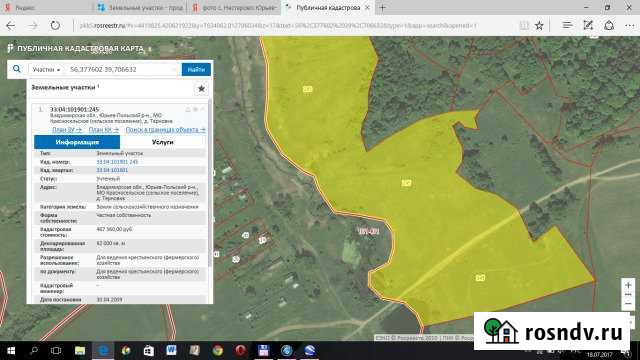Click the star favorites icon
The height and width of the screenshot is (360, 640).
[201, 89]
